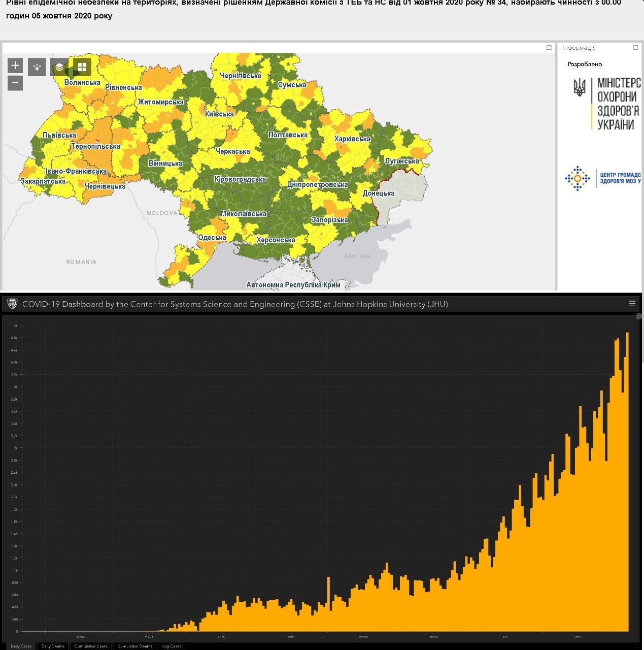Zoom in on the Ukraine map
Viewport: 644px width, 650px height.
click(x=15, y=66)
